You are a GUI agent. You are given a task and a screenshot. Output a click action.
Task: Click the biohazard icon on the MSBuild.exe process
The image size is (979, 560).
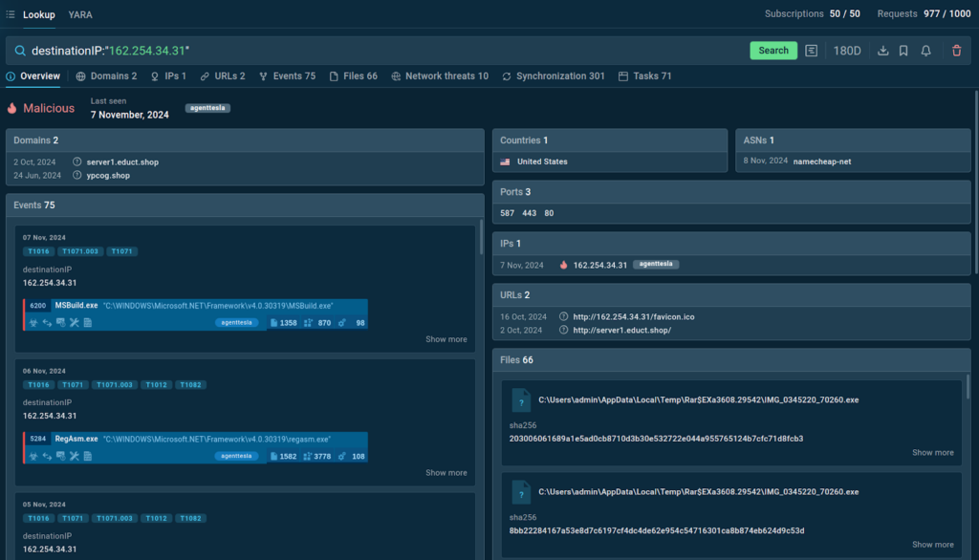[33, 323]
